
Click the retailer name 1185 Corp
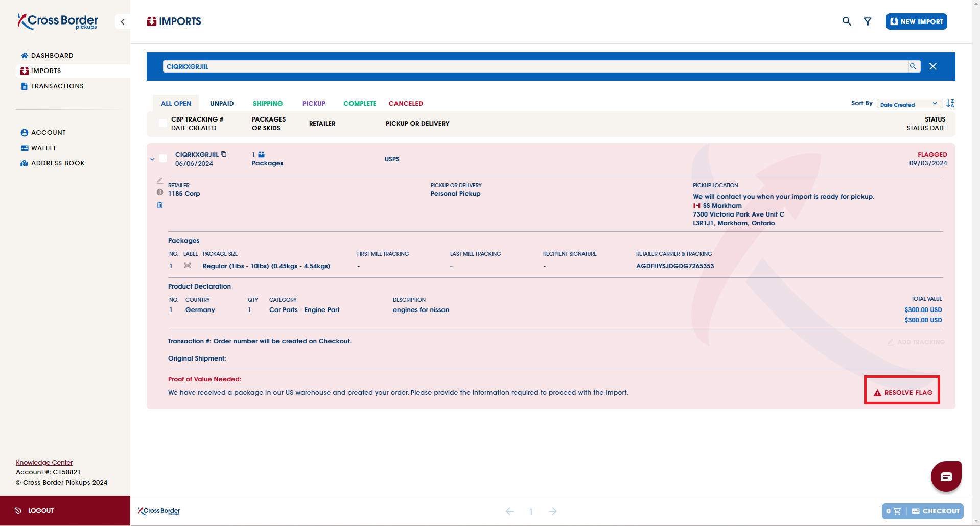click(184, 194)
